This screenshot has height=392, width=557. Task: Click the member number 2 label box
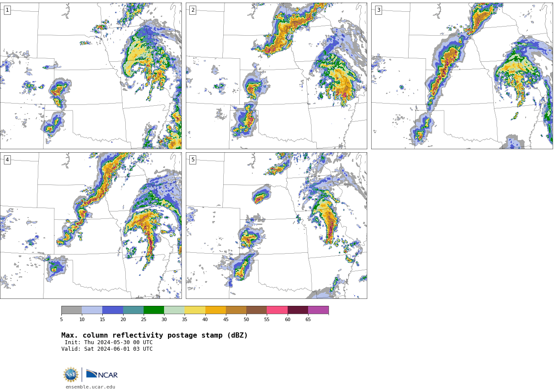[193, 10]
